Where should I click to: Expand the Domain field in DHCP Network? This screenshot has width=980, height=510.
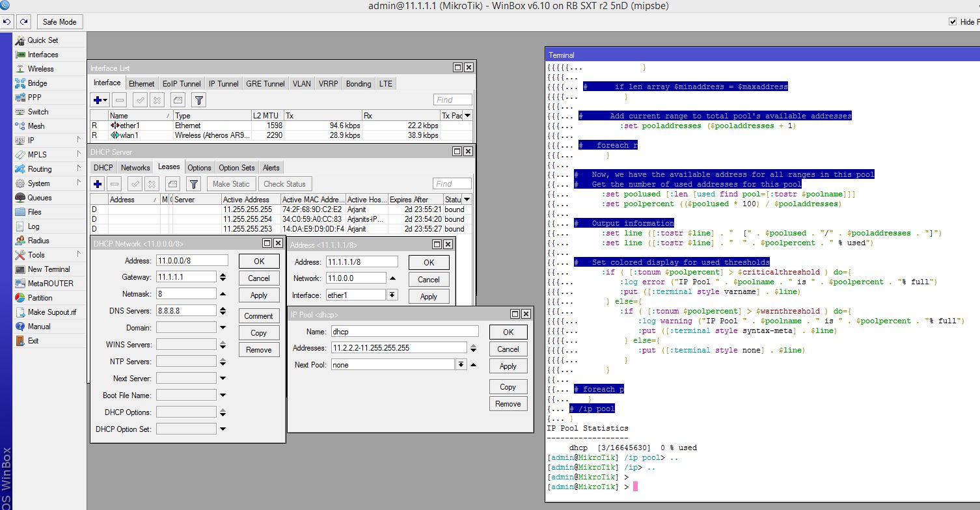click(x=223, y=328)
